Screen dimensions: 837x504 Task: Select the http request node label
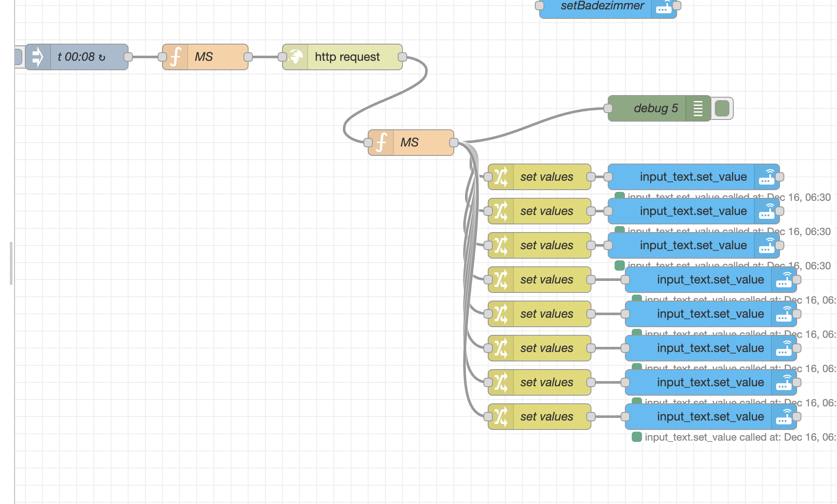(x=347, y=57)
